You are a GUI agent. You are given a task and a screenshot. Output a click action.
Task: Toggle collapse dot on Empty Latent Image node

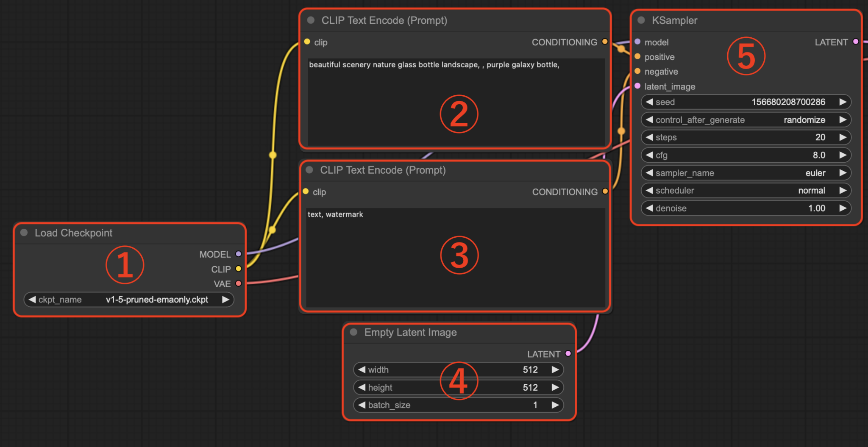pos(353,332)
